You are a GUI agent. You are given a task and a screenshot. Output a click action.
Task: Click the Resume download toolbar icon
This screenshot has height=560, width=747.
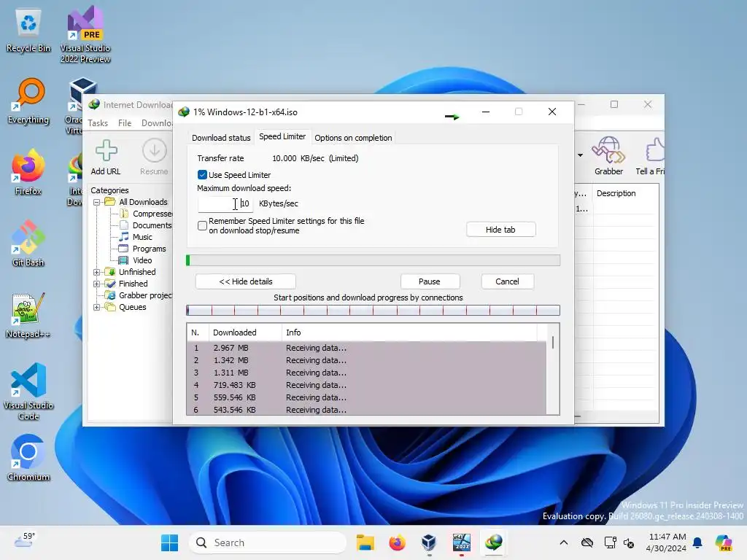pyautogui.click(x=155, y=150)
